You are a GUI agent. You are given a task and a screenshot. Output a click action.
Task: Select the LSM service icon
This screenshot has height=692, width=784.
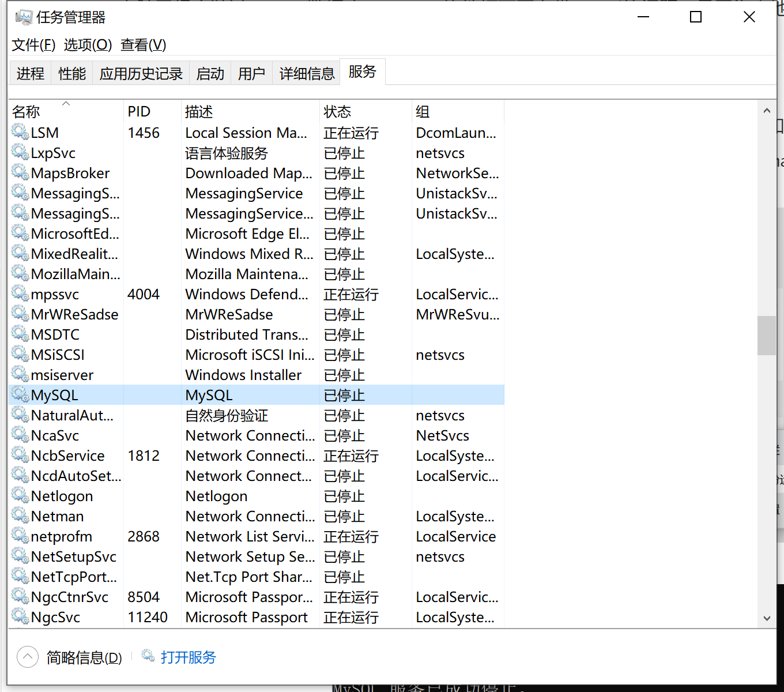tap(20, 132)
